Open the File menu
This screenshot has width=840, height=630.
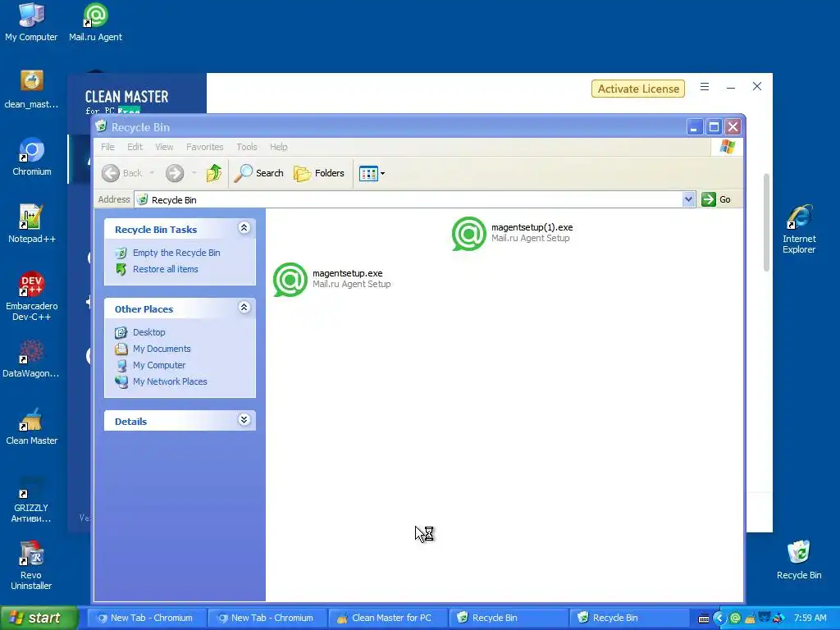(107, 147)
